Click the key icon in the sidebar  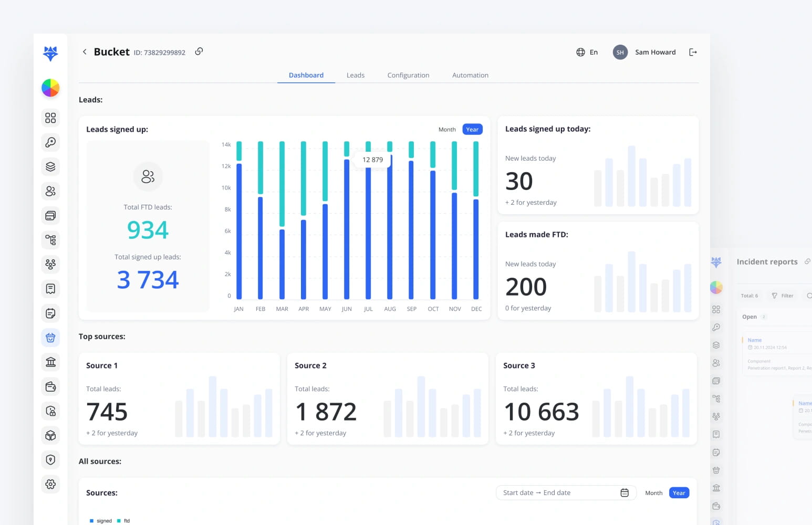[50, 142]
